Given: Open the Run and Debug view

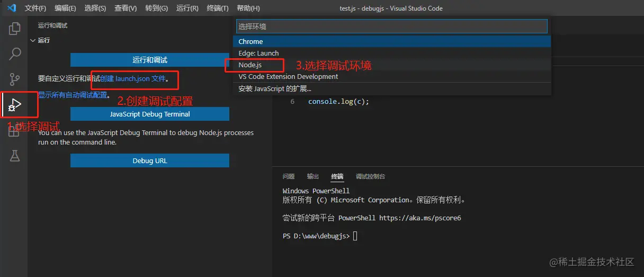Looking at the screenshot, I should pyautogui.click(x=15, y=105).
